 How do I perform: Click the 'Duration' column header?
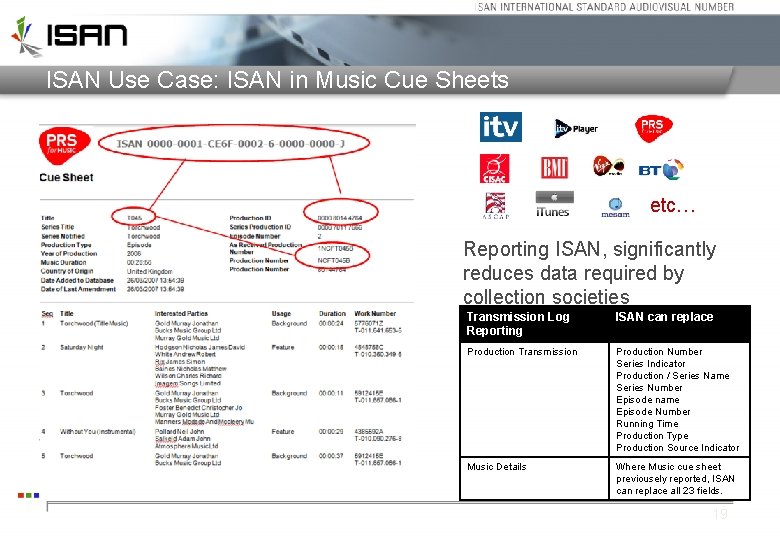tap(332, 314)
